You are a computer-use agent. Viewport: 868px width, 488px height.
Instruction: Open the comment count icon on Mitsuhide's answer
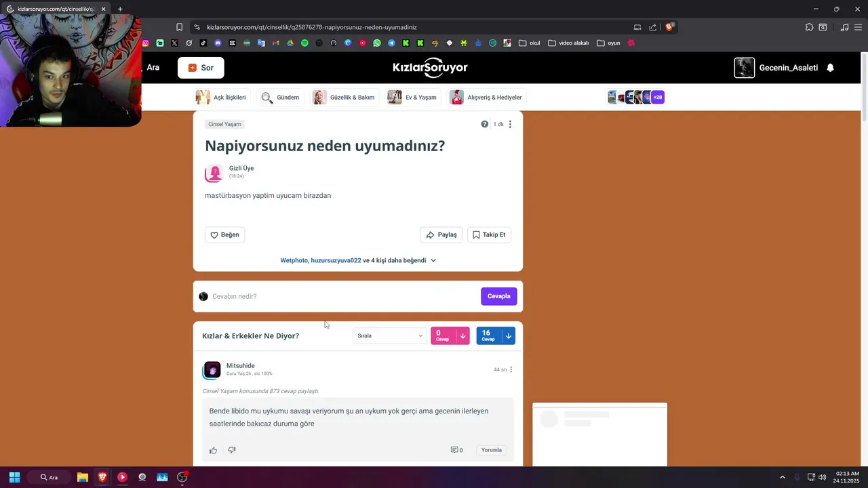coord(456,450)
